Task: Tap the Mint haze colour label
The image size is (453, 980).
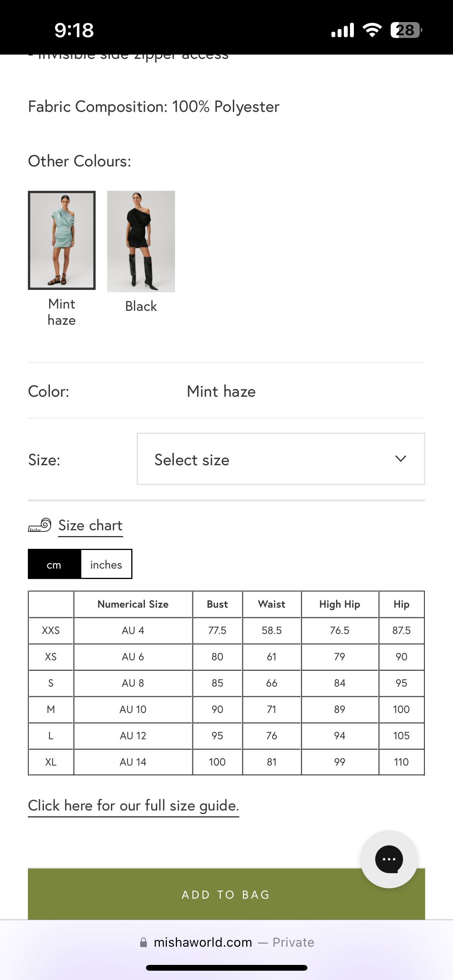Action: click(x=62, y=312)
